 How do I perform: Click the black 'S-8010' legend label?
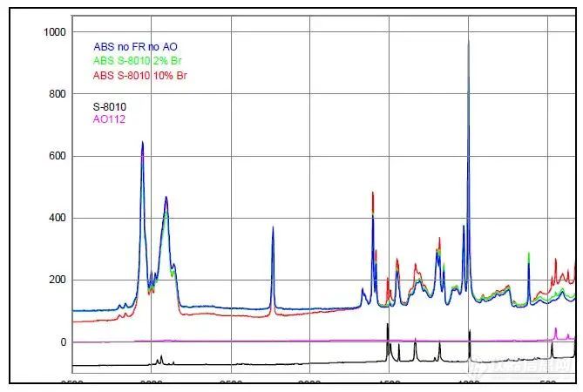tap(110, 106)
